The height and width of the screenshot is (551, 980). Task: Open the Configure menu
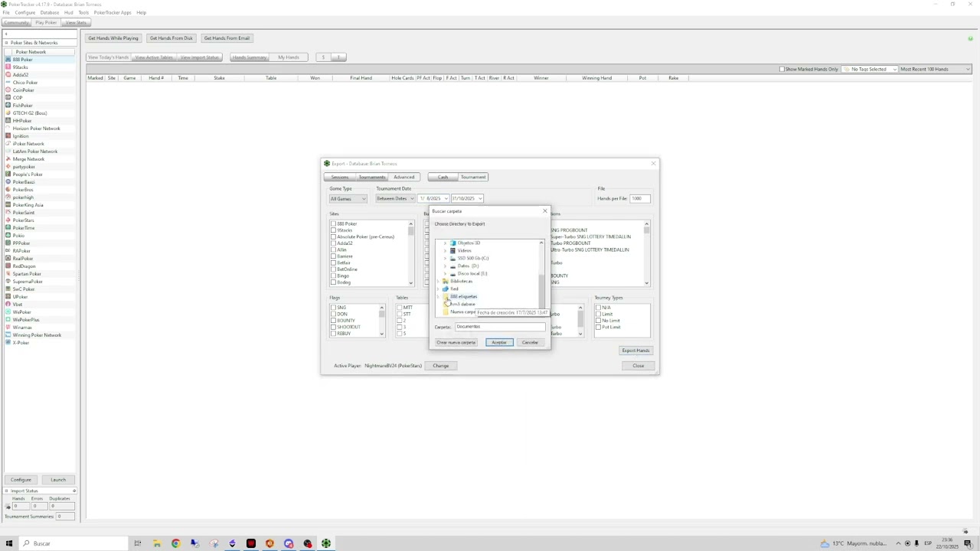[x=24, y=12]
